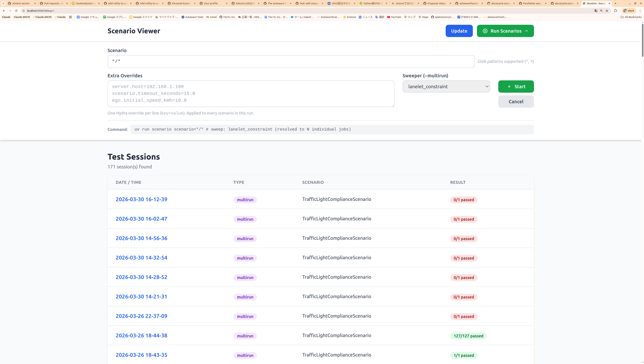
Task: Open the Maps bookmark
Action: (423, 17)
